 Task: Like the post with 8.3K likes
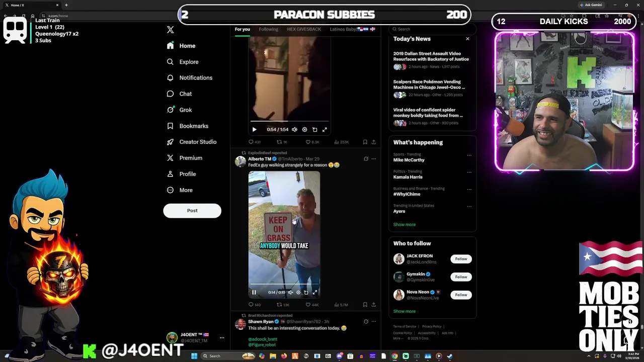click(312, 142)
